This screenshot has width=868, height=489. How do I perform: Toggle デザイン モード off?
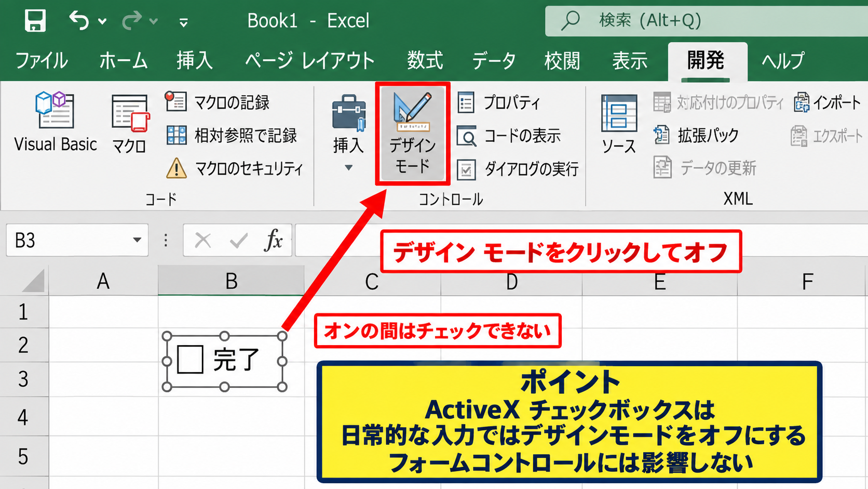pos(412,134)
